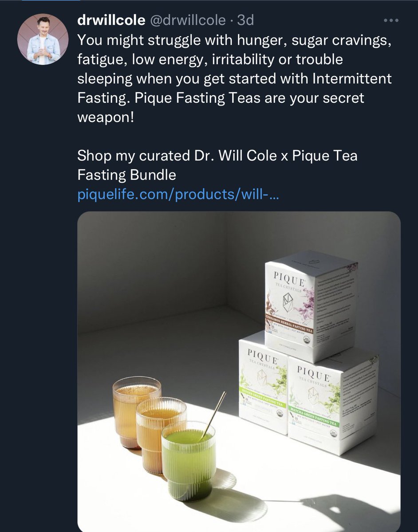Image resolution: width=418 pixels, height=532 pixels.
Task: Open the attached Pique tea photo
Action: pyautogui.click(x=239, y=371)
